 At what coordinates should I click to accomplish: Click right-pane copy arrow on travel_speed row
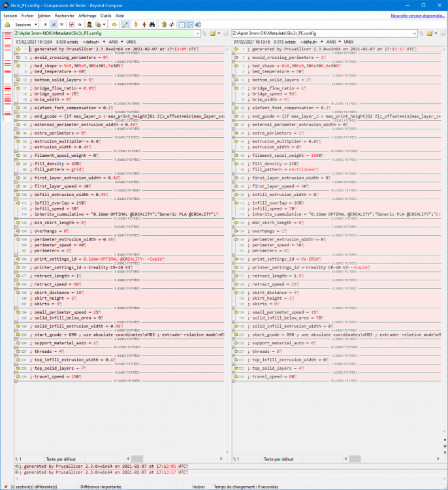point(236,376)
